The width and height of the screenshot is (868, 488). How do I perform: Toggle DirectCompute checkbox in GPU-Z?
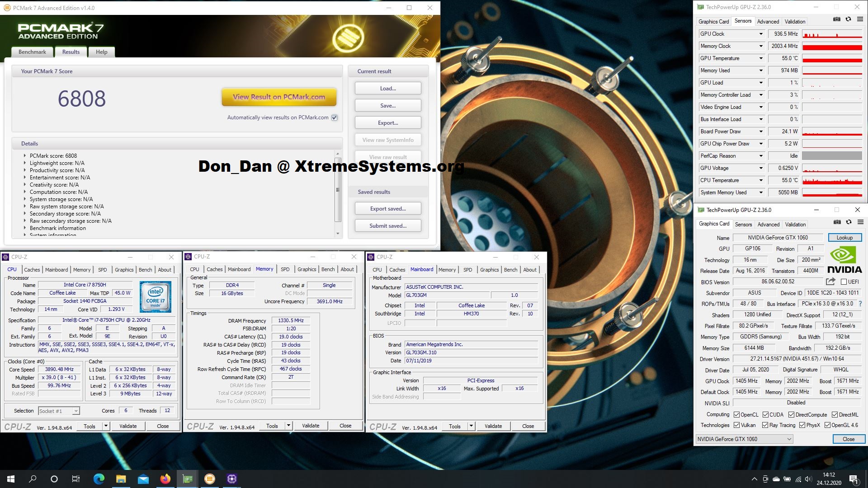coord(792,415)
